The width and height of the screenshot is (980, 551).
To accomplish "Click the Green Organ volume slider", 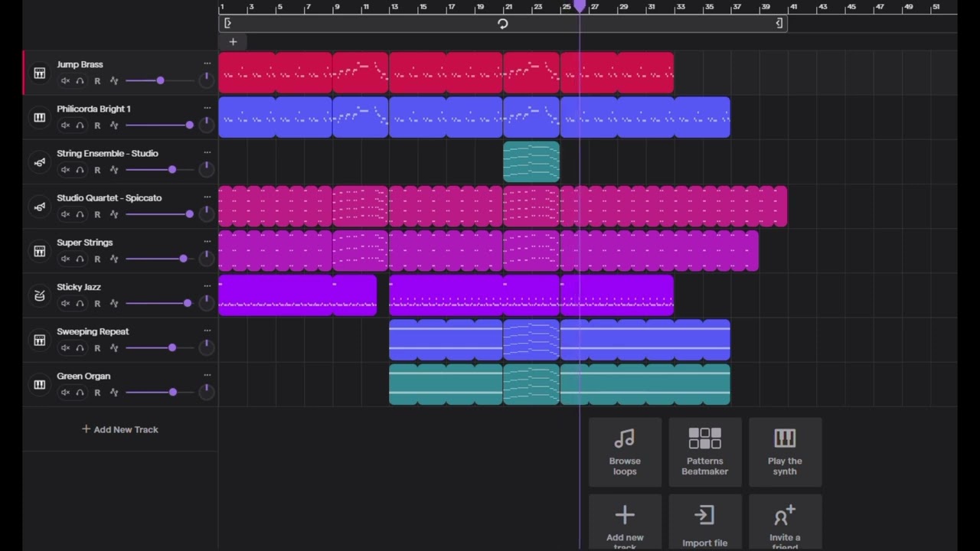I will coord(160,393).
